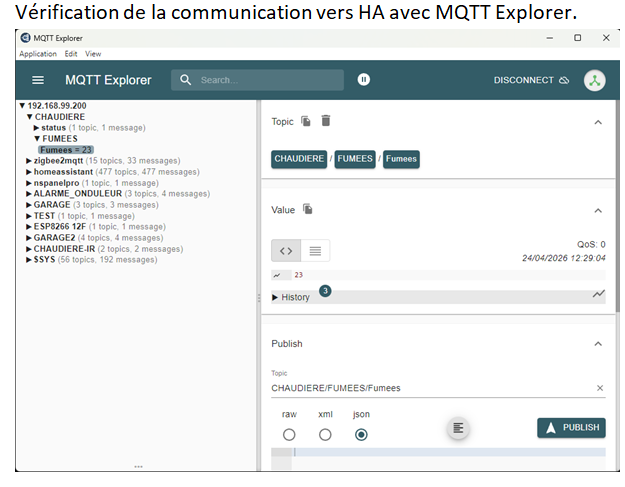Image resolution: width=625 pixels, height=487 pixels.
Task: Collapse the Topic section chevron
Action: pos(598,122)
